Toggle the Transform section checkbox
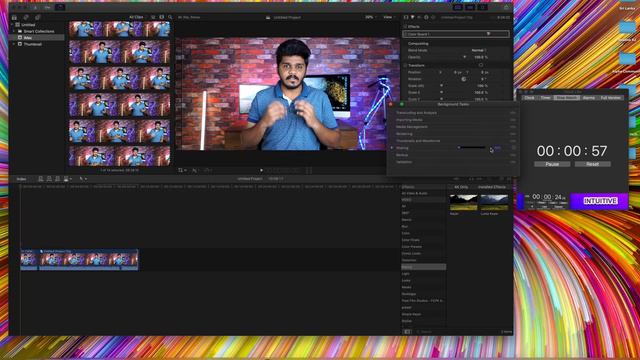The height and width of the screenshot is (360, 640). (405, 65)
